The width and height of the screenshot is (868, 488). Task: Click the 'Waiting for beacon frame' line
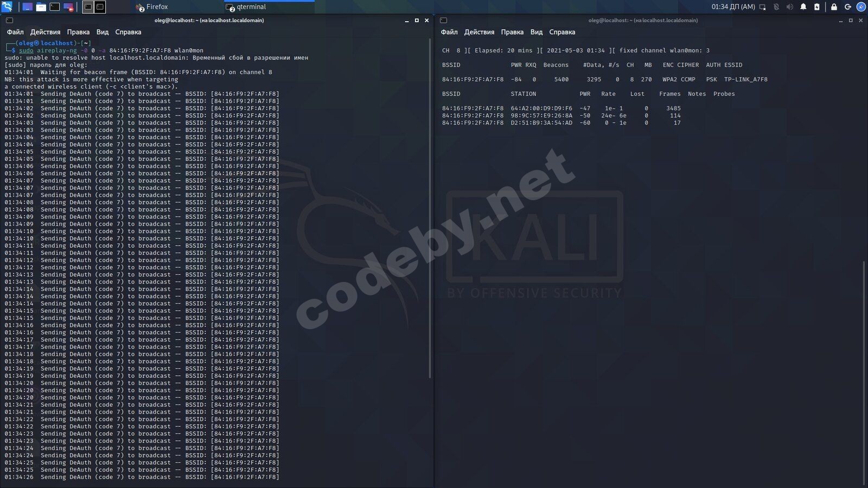pyautogui.click(x=138, y=72)
